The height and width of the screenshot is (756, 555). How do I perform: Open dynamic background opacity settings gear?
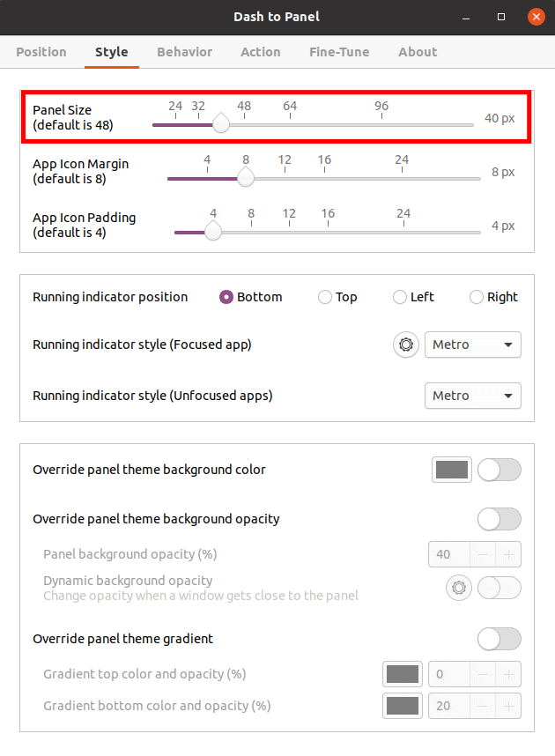459,588
